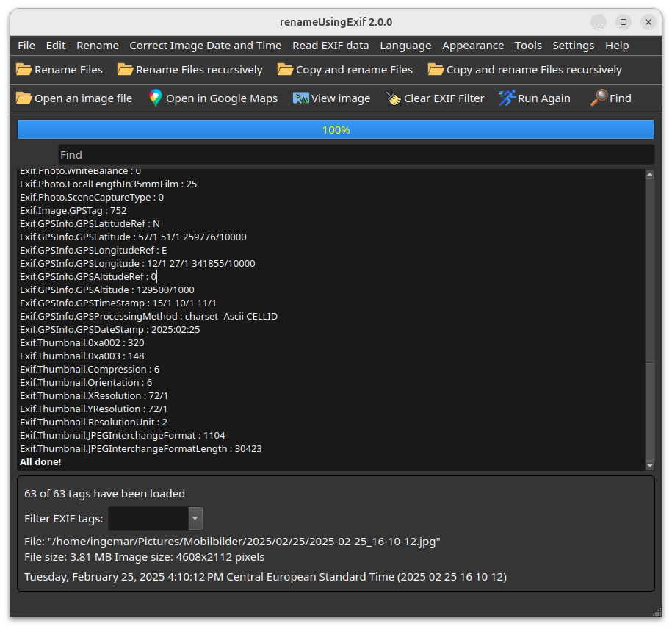Screen dimensions: 672x629
Task: Click the Exif.GPSInfo.GPSDateStamp line
Action: pos(109,330)
